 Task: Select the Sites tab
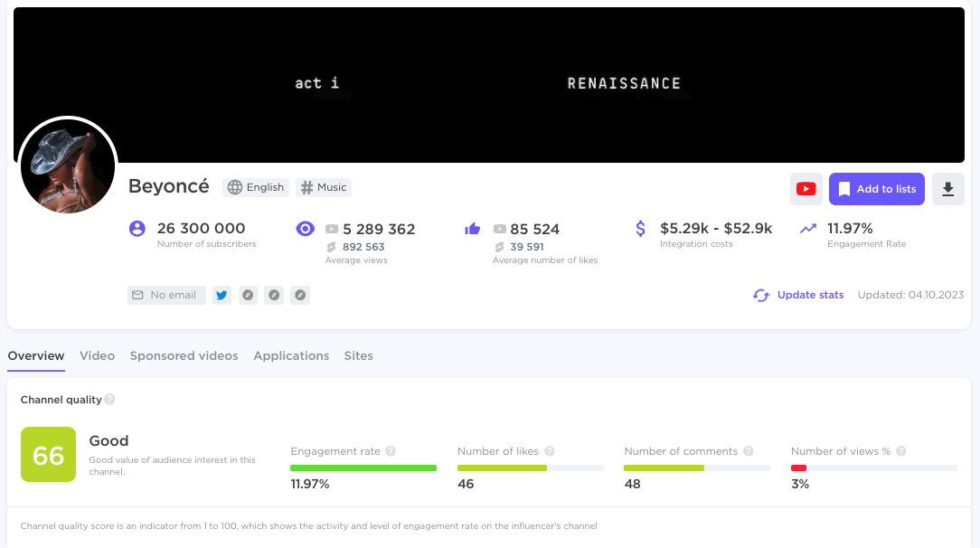358,355
